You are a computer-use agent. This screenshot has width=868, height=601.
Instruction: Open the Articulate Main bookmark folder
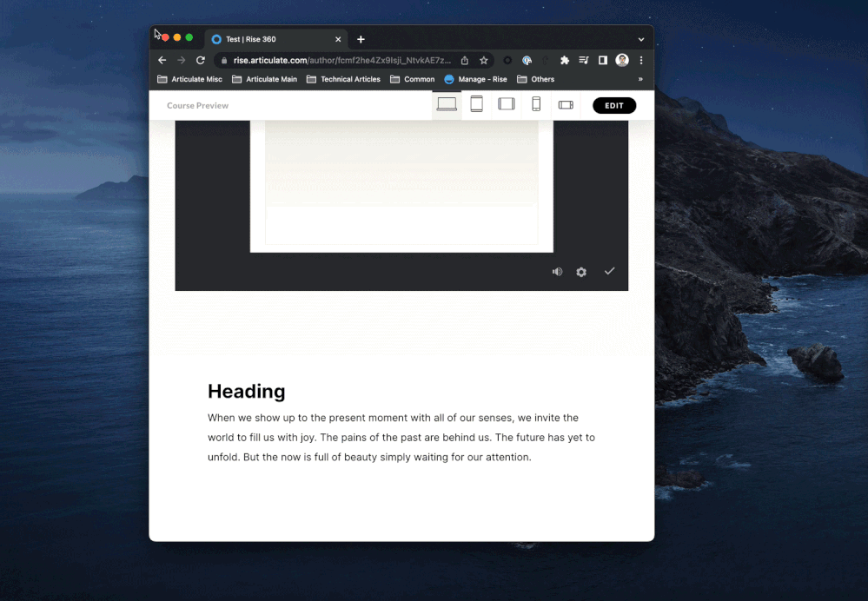point(264,79)
